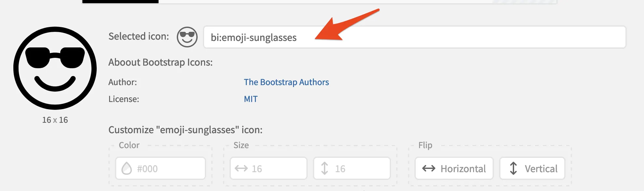Viewport: 644px width, 191px height.
Task: Click the droplet icon in the Color field
Action: pyautogui.click(x=127, y=169)
